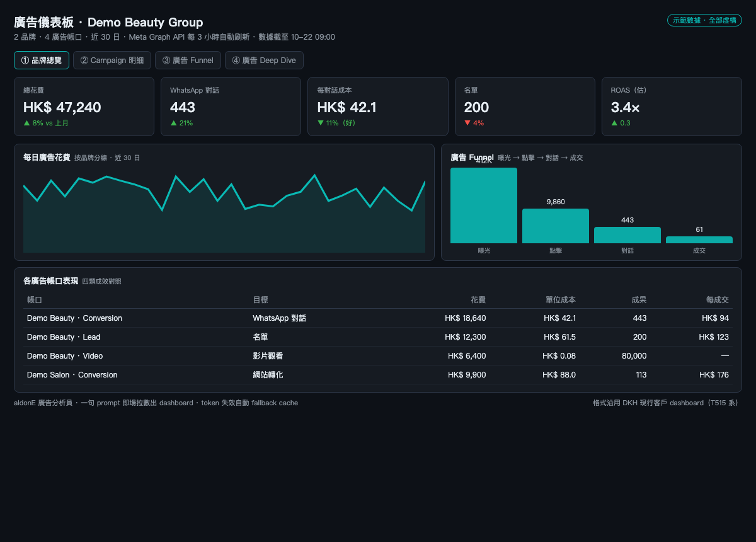Click the 廣告儀表板・Demo Beauty Group title
Image resolution: width=756 pixels, height=542 pixels.
point(108,23)
